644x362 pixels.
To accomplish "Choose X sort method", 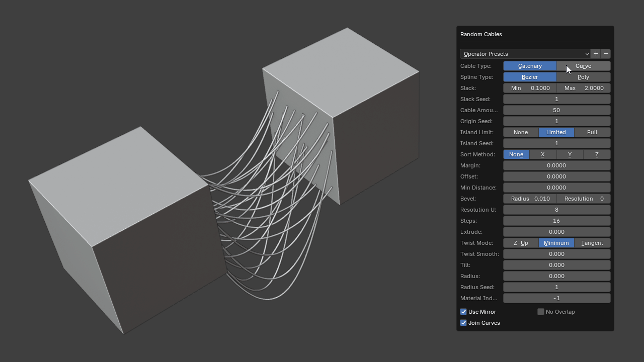I will 543,154.
